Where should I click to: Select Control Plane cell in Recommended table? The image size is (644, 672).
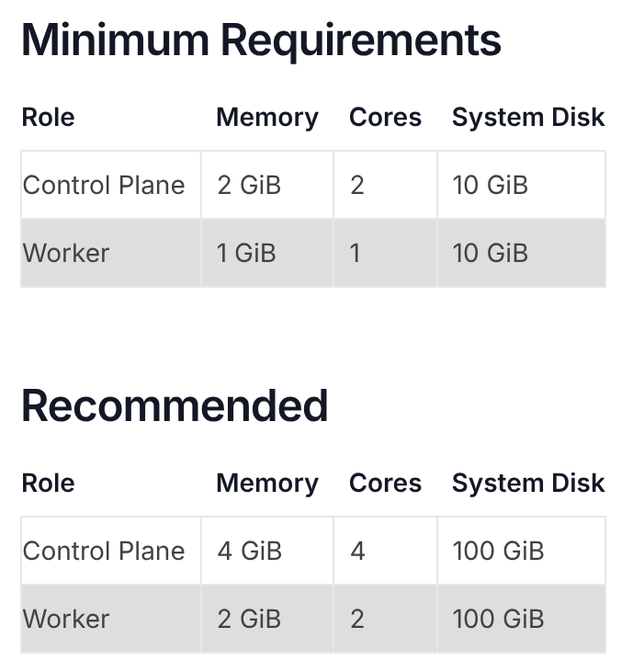pyautogui.click(x=104, y=552)
